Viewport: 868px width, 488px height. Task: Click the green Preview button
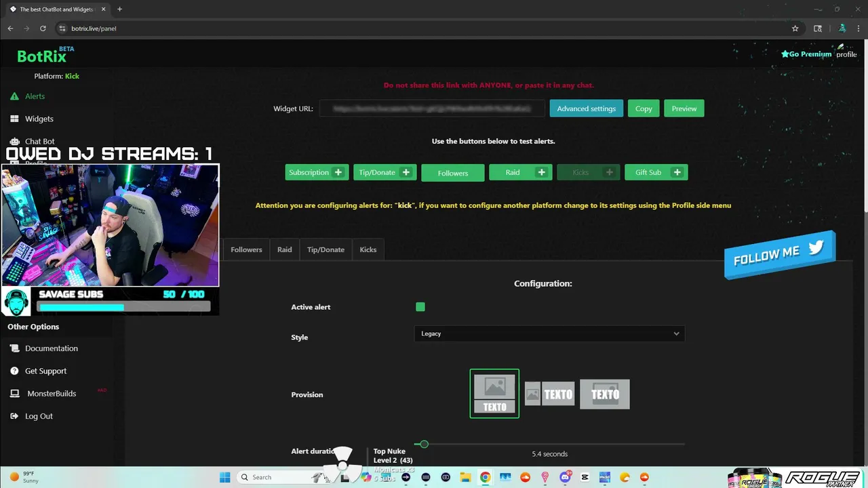tap(684, 108)
